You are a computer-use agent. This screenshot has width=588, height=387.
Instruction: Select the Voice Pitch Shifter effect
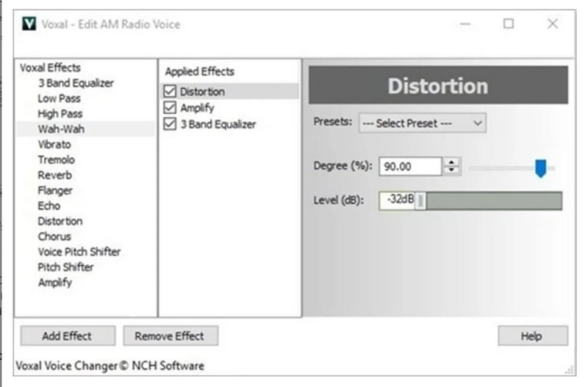[x=79, y=252]
